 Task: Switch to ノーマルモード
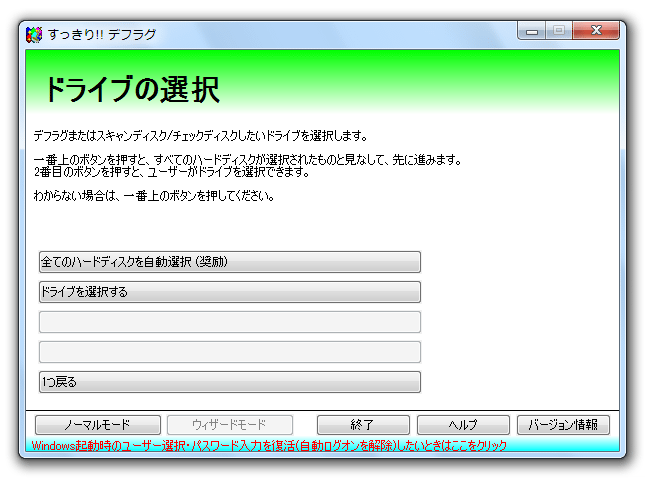point(98,425)
